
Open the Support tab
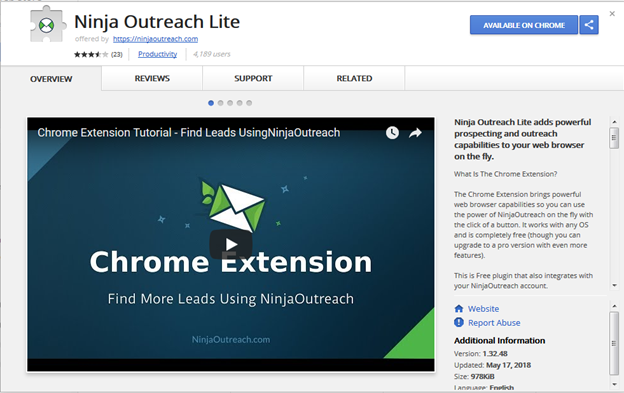tap(253, 78)
